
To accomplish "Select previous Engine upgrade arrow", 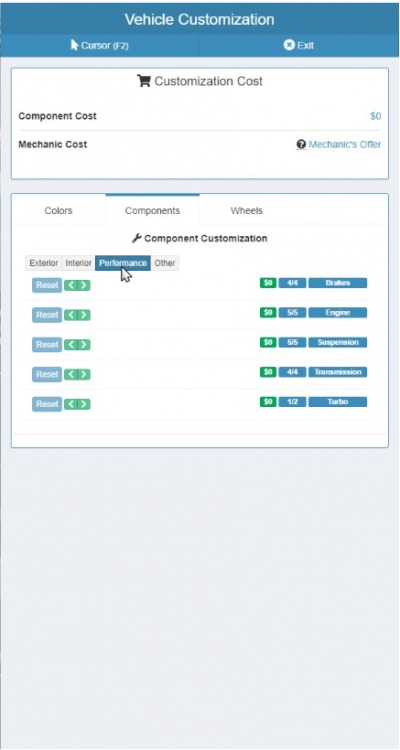I will point(71,315).
